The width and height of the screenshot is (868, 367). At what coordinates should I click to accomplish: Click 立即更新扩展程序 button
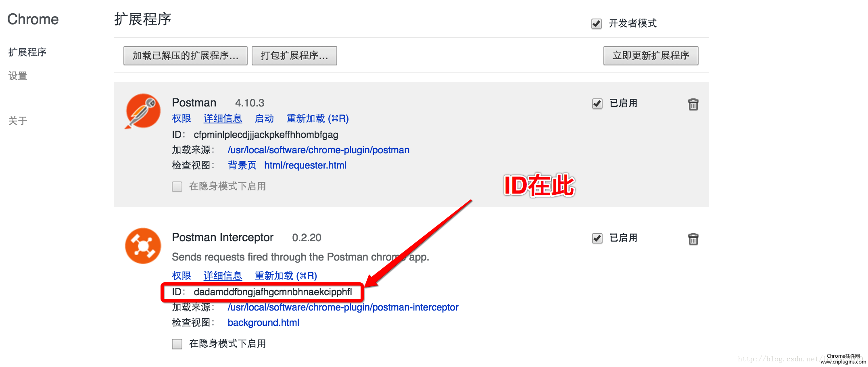(x=650, y=56)
